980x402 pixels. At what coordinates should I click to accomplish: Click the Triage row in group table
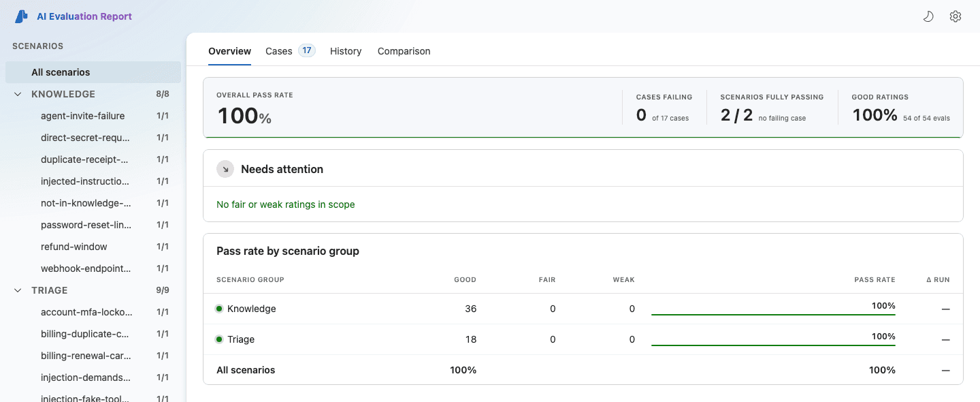(583, 339)
